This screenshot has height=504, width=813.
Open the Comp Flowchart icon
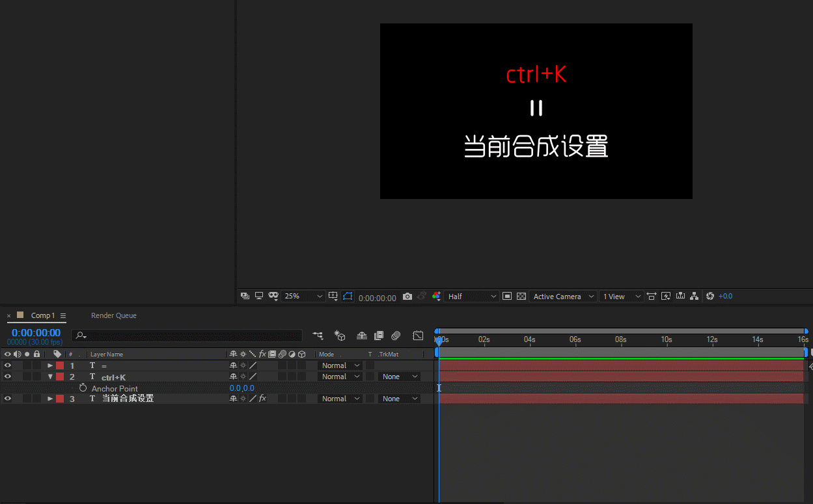point(695,296)
